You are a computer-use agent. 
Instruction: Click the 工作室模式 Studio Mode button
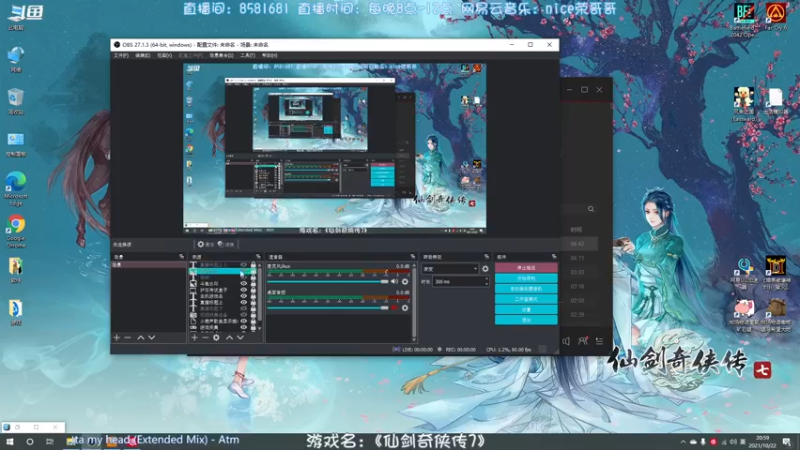pos(526,299)
